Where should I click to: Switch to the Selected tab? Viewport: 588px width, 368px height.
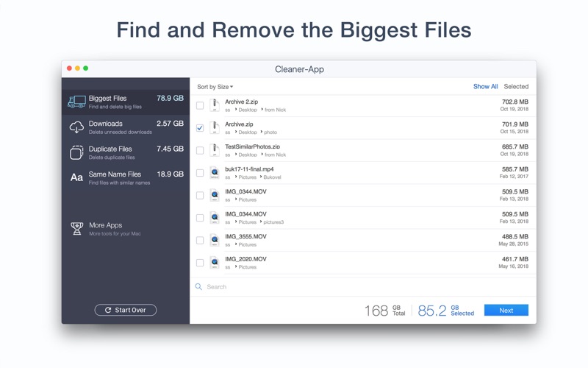(516, 86)
